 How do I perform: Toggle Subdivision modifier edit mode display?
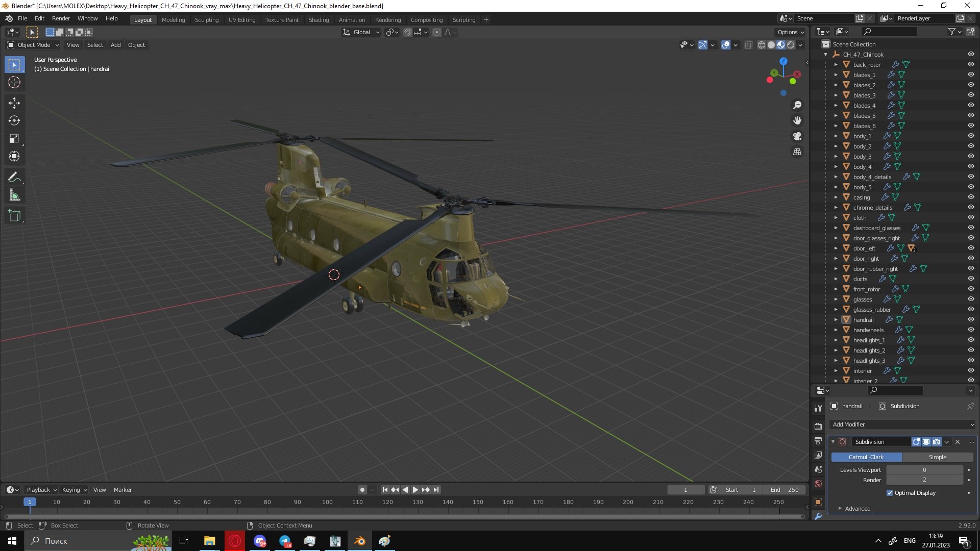916,442
